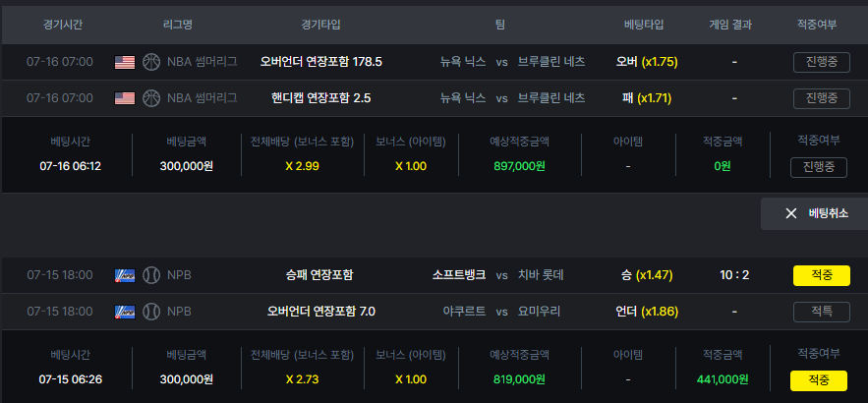Cancel the bet with the 베팅취소 button
Screen dimensions: 868x403
coord(814,213)
